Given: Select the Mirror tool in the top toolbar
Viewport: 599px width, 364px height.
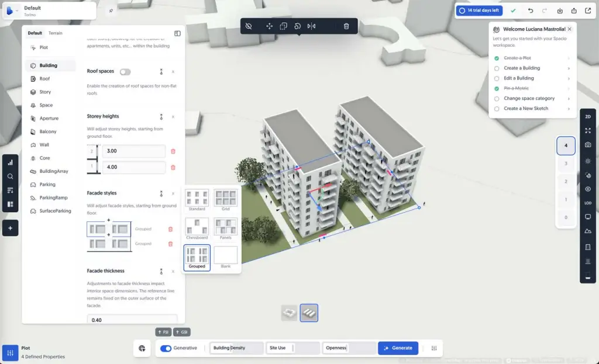Looking at the screenshot, I should pyautogui.click(x=312, y=26).
